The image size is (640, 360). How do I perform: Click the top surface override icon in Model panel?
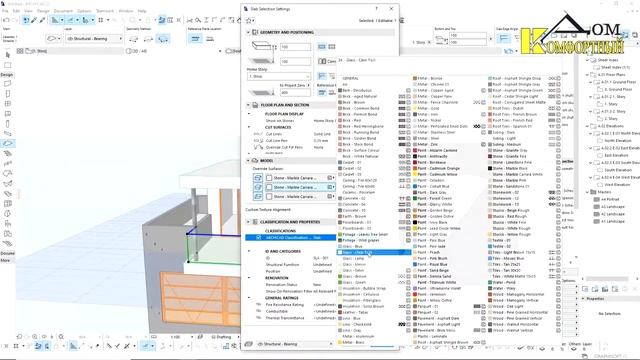tap(258, 178)
